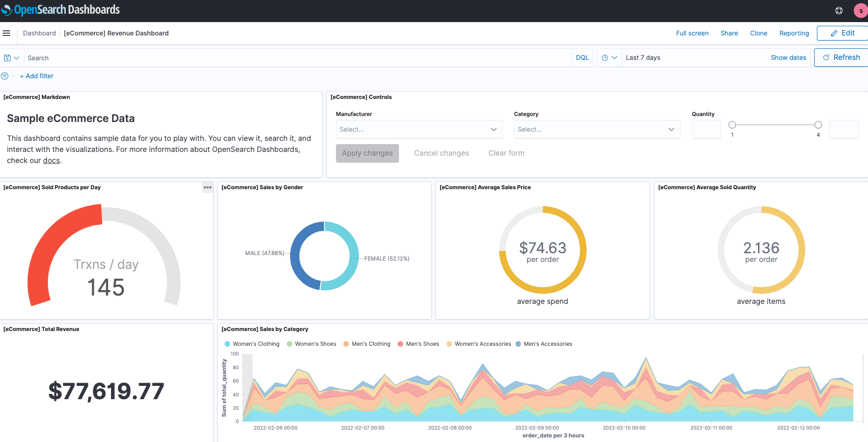Screen dimensions: 868x442
Task: Open the user avatar menu
Action: pyautogui.click(x=860, y=10)
